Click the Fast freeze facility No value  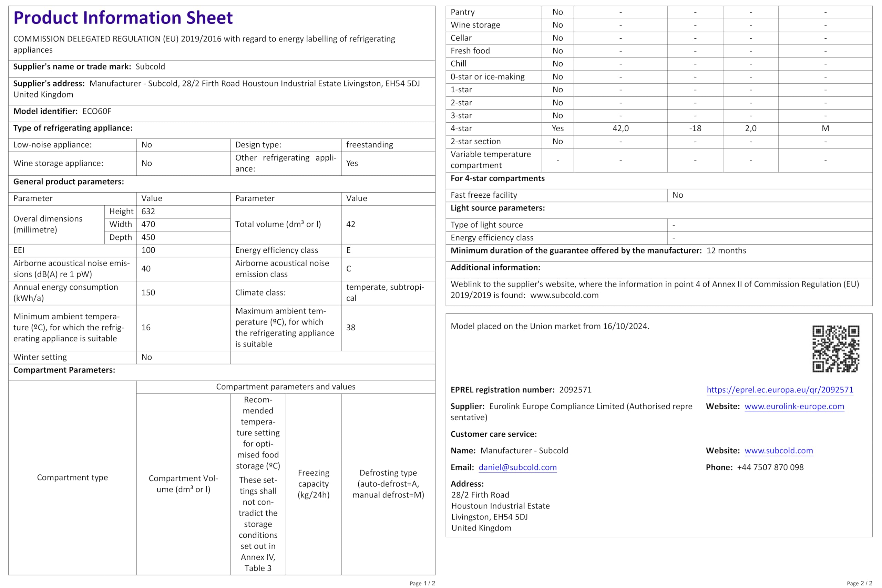[x=677, y=195]
